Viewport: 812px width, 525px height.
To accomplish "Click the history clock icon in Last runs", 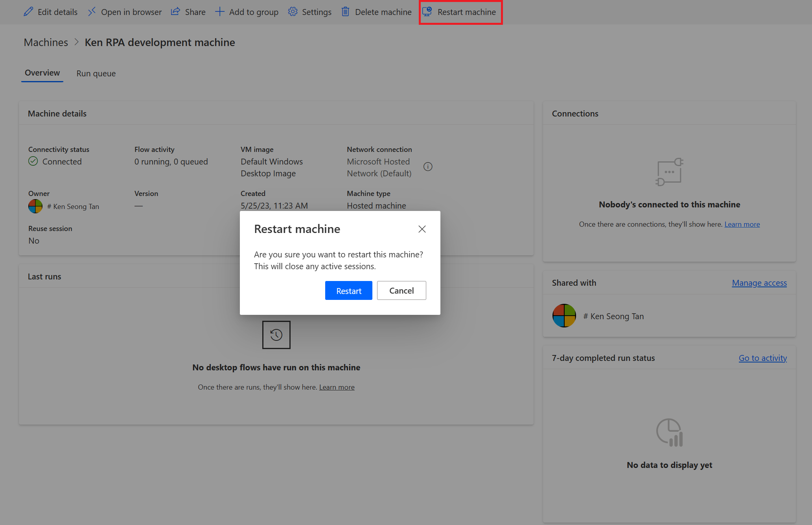I will click(x=276, y=334).
